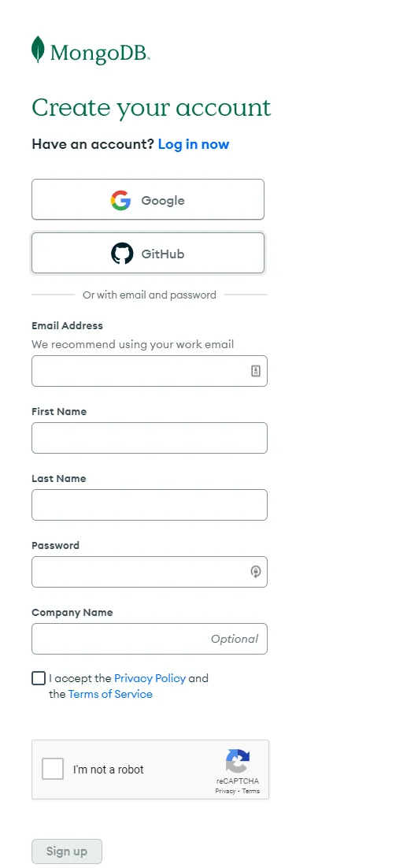Focus the Email Address input field
Image resolution: width=418 pixels, height=868 pixels.
click(150, 371)
